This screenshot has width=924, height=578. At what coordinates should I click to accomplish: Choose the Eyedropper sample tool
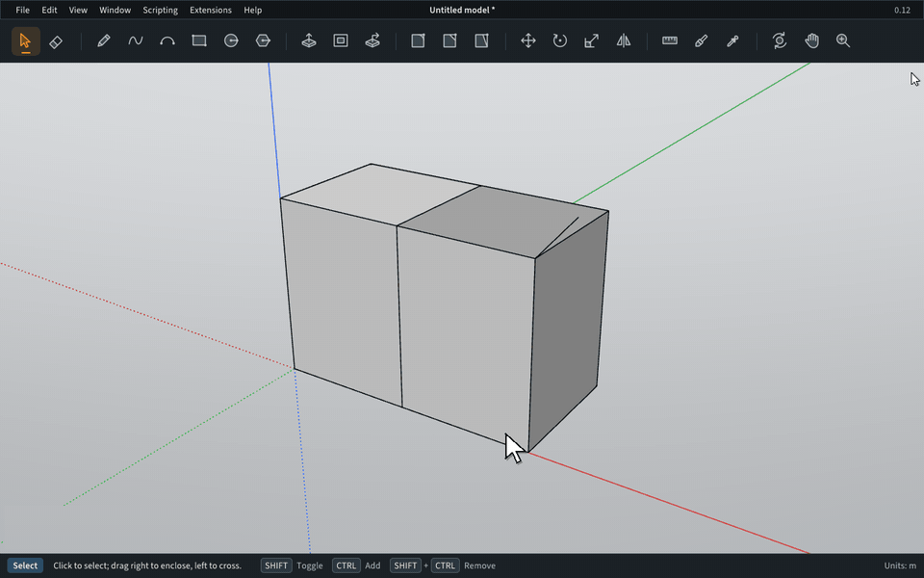(733, 40)
